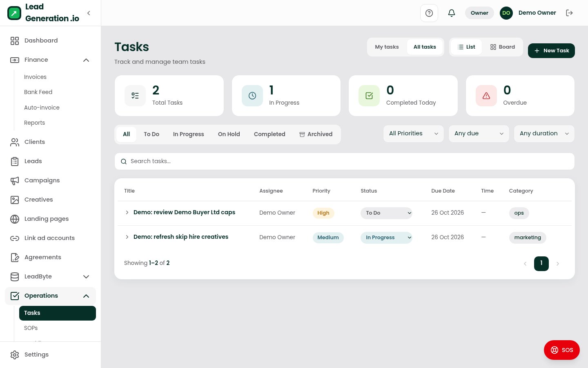Click page 1 pagination button
The width and height of the screenshot is (588, 368).
coord(541,263)
